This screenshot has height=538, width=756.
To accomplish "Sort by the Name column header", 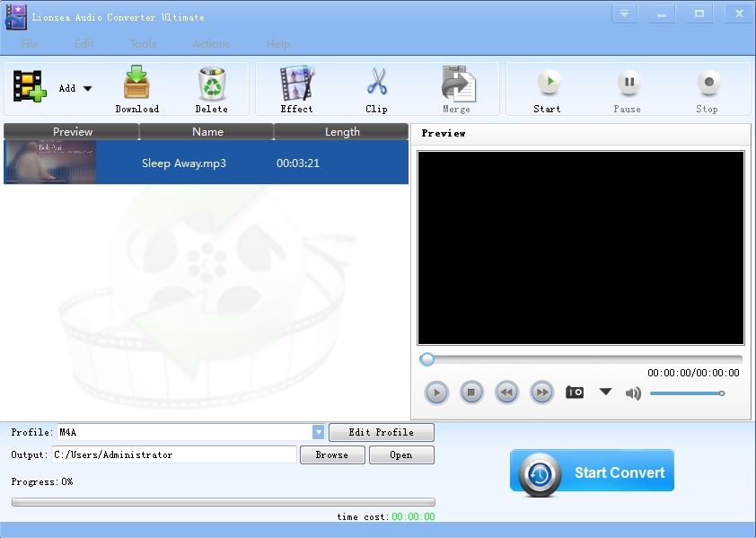I will click(x=207, y=132).
